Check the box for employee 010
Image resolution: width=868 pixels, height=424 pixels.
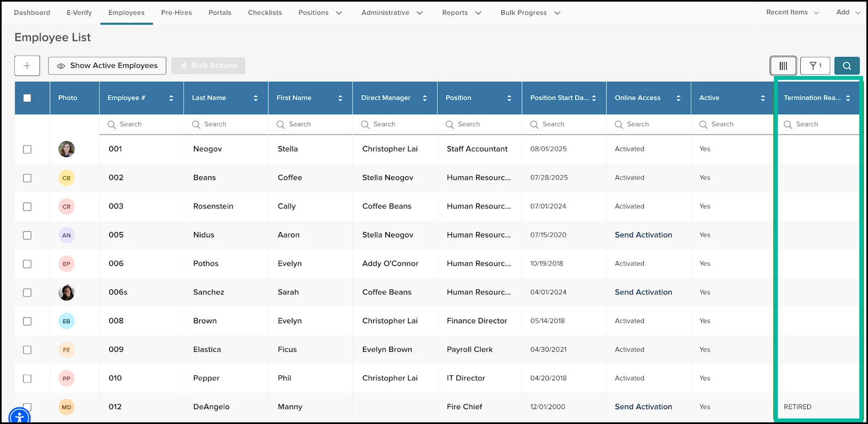point(27,379)
